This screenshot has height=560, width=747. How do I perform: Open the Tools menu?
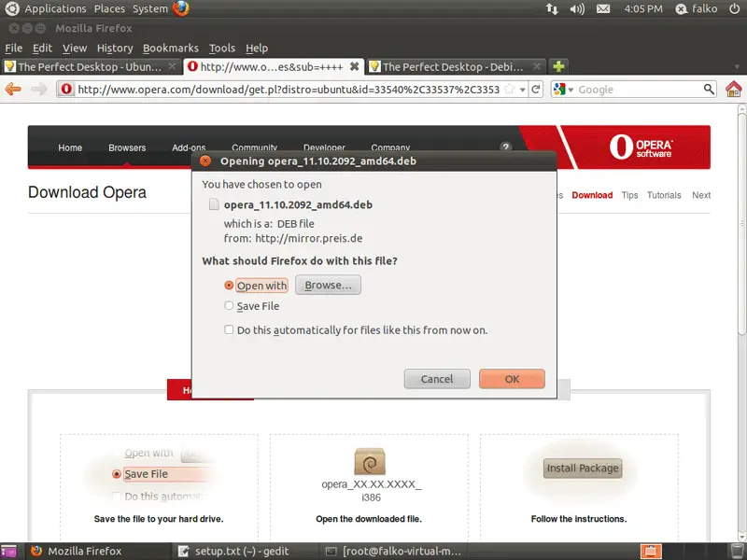[x=222, y=49]
